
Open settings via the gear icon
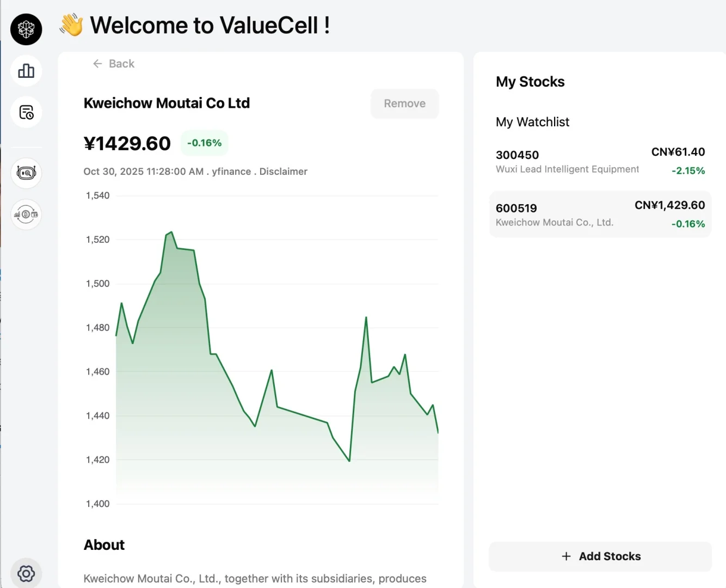pos(26,573)
